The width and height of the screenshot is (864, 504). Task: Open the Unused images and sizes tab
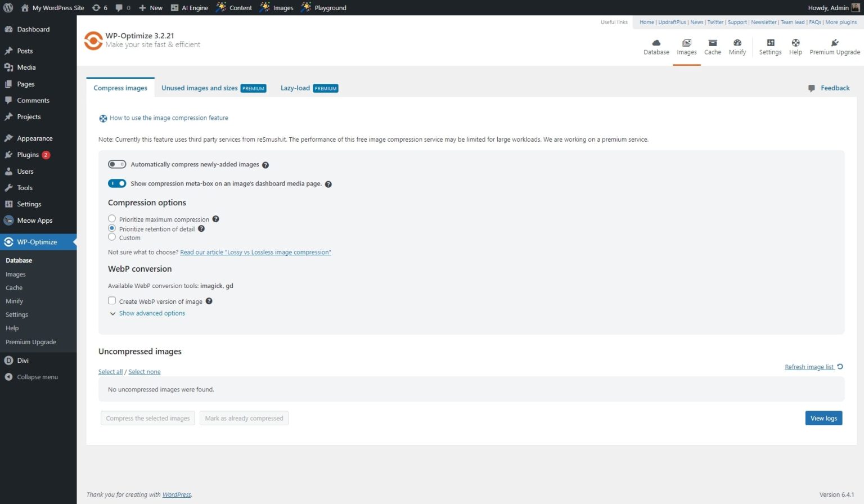199,88
